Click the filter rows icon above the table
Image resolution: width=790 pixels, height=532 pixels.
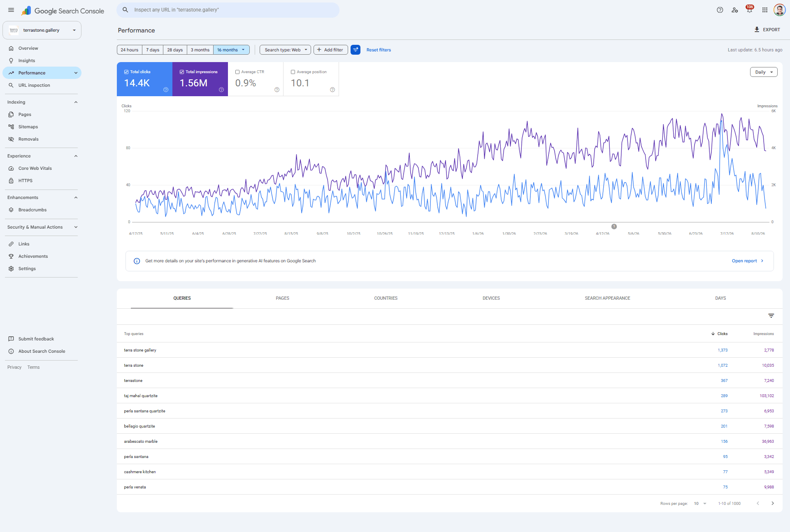tap(771, 316)
